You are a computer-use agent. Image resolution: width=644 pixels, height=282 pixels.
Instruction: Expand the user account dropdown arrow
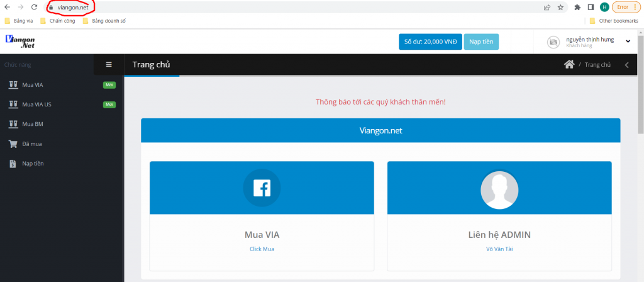628,42
